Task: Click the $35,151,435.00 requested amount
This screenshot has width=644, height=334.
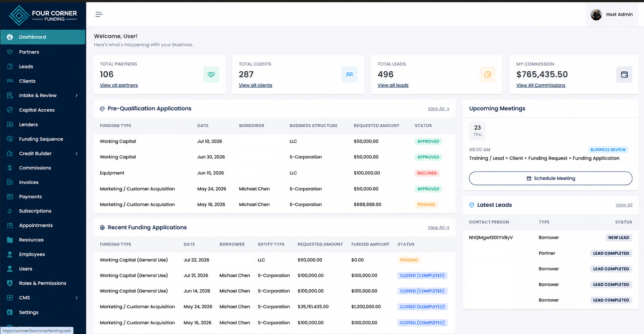Action: point(313,307)
